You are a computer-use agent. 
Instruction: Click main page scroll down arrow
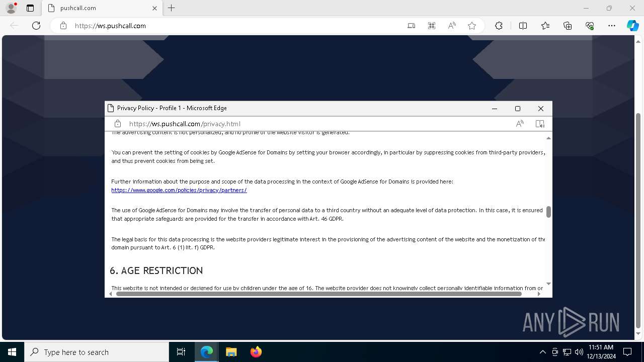[x=638, y=334]
